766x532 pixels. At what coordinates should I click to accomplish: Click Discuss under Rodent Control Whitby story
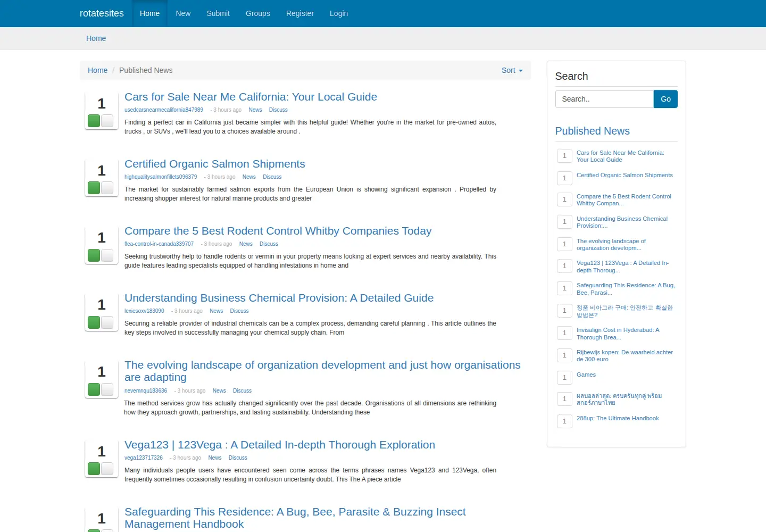[269, 244]
